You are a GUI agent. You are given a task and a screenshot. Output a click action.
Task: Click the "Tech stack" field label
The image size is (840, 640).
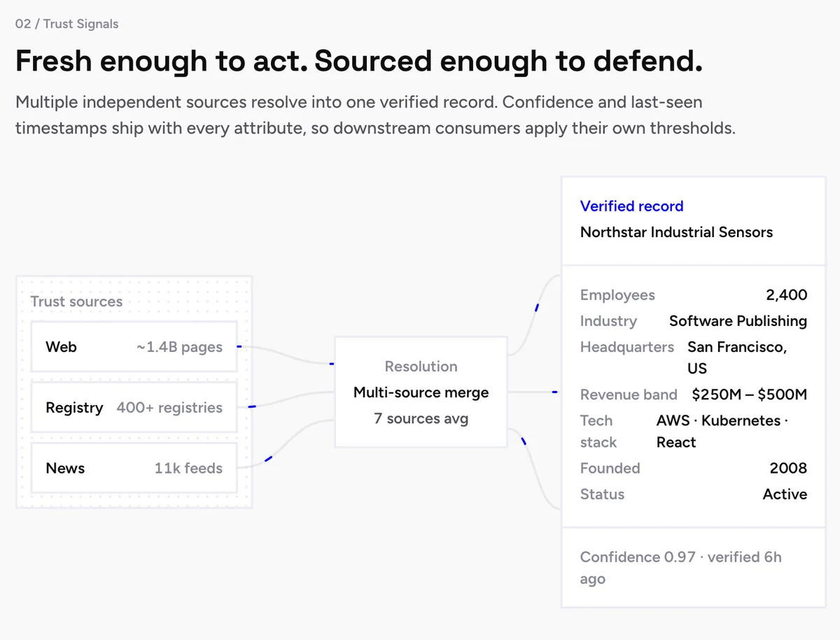[x=598, y=431]
